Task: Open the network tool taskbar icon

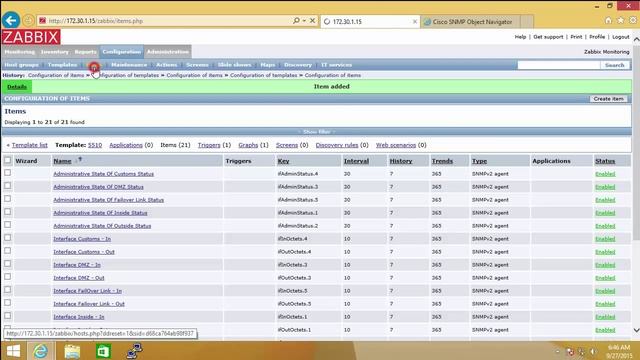Action: pyautogui.click(x=134, y=351)
